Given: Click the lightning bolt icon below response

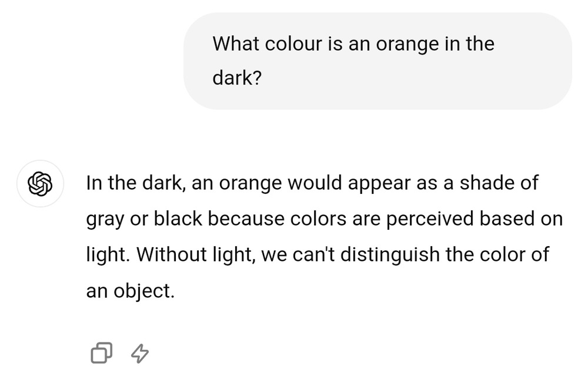Looking at the screenshot, I should click(x=139, y=353).
